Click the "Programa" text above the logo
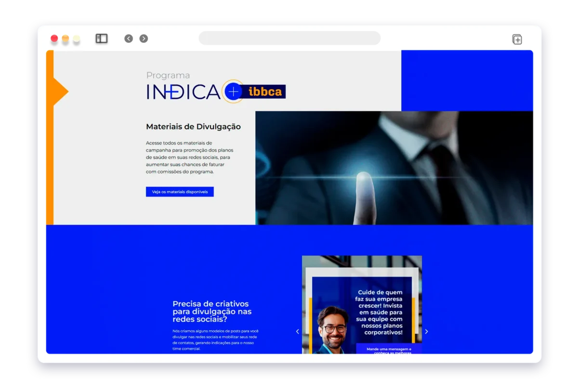578x392 pixels. pos(168,75)
